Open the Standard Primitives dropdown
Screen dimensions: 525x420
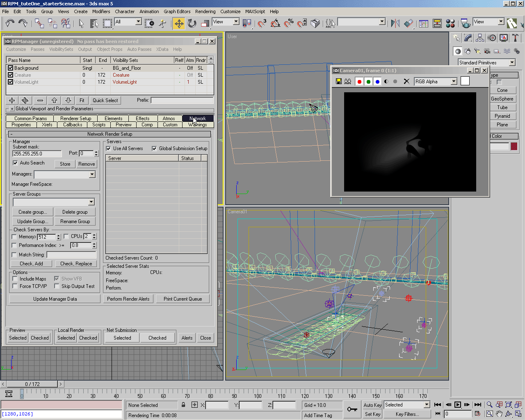click(512, 62)
